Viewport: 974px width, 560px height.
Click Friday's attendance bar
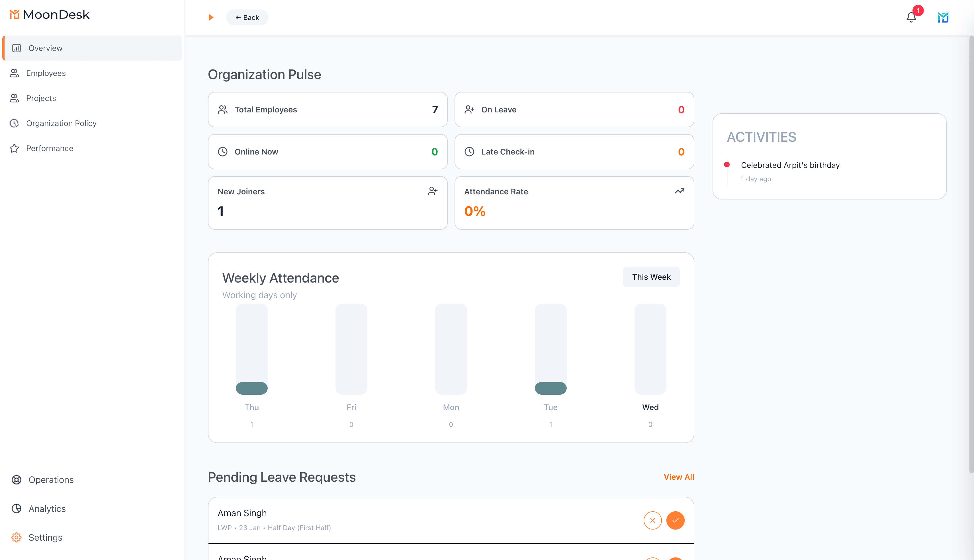point(351,349)
